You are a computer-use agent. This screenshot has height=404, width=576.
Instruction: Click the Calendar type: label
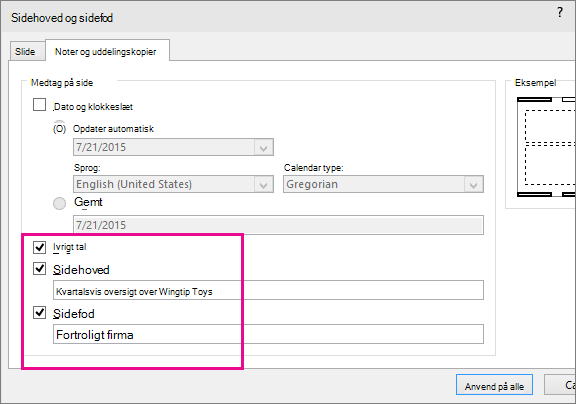pyautogui.click(x=313, y=168)
